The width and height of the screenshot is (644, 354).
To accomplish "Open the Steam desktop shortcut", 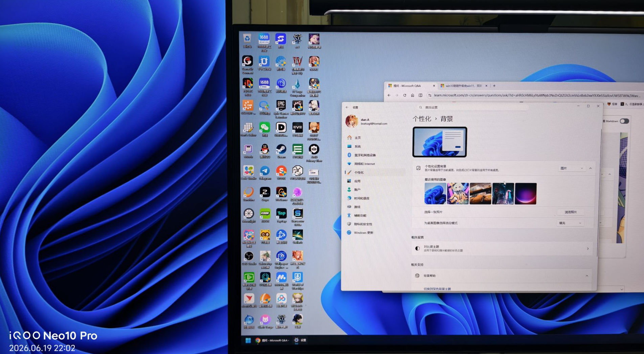I will 281,151.
